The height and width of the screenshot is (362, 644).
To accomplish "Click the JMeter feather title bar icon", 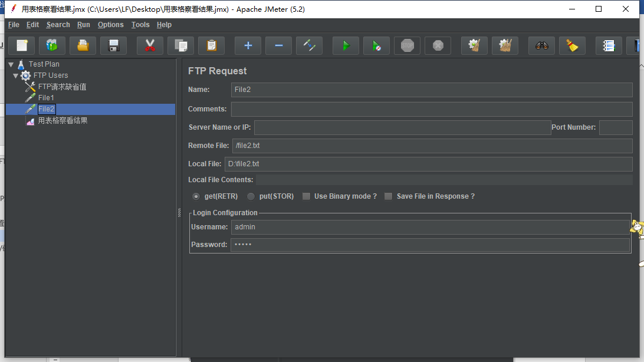I will 14,9.
